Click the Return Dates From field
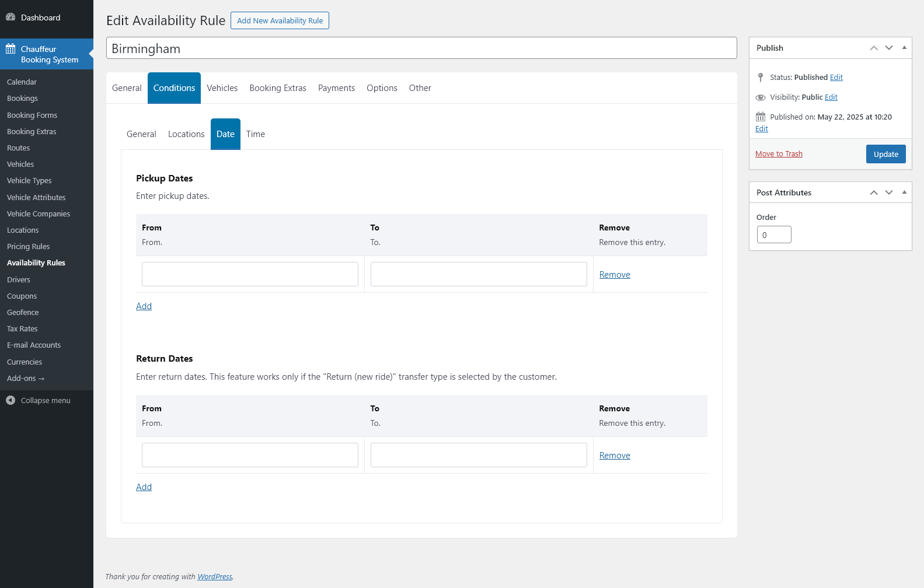The width and height of the screenshot is (924, 588). [x=250, y=455]
